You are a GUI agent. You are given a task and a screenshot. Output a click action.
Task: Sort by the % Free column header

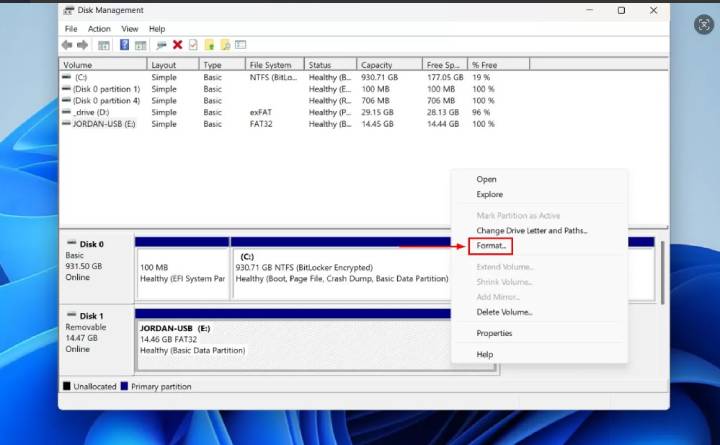click(x=499, y=65)
